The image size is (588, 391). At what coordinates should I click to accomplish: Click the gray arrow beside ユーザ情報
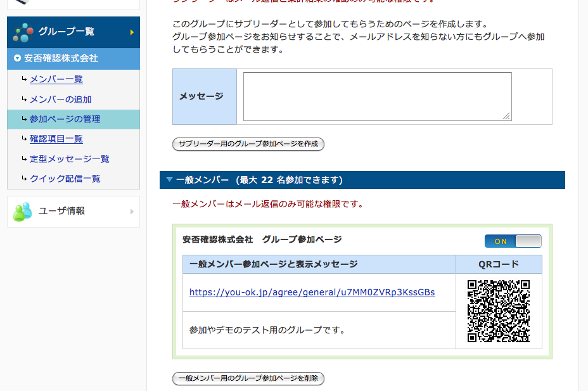click(x=132, y=212)
